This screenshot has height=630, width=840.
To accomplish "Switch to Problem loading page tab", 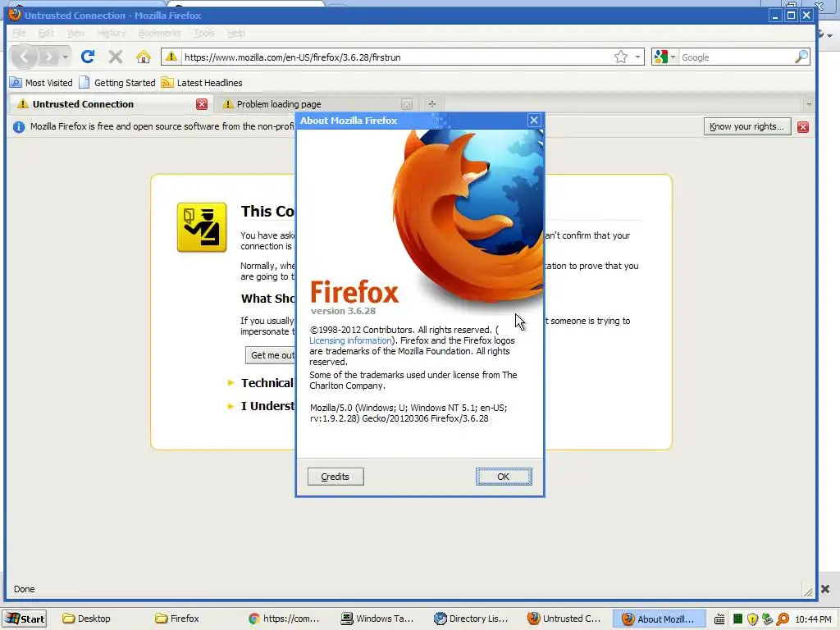I will (x=316, y=104).
